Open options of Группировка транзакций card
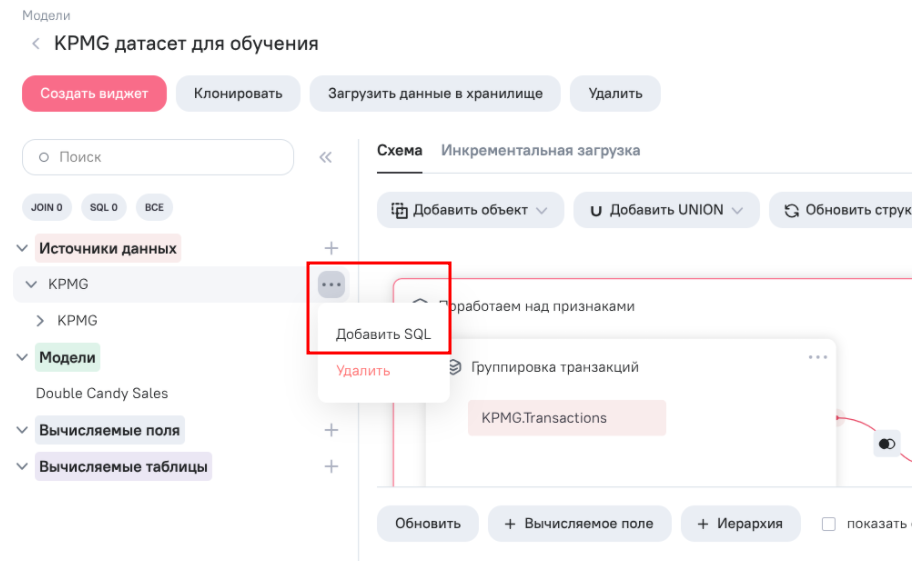Viewport: 912px width, 561px height. [x=818, y=357]
